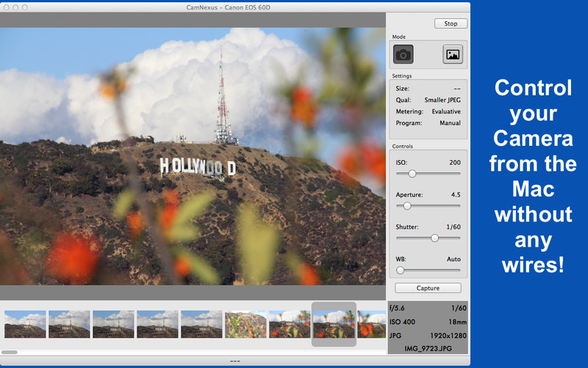Click the window close button

pos(7,7)
